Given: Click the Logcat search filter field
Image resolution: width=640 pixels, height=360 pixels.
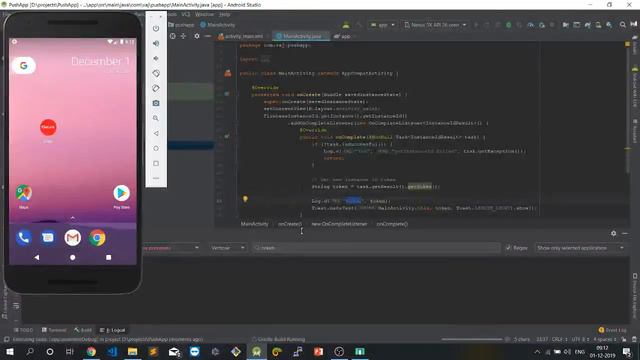Looking at the screenshot, I should pyautogui.click(x=376, y=248).
